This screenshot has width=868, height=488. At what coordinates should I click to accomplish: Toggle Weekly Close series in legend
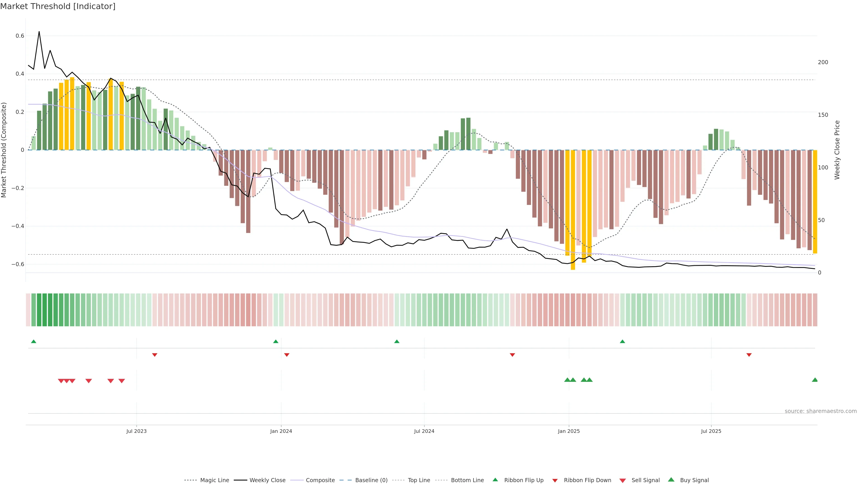[x=267, y=480]
